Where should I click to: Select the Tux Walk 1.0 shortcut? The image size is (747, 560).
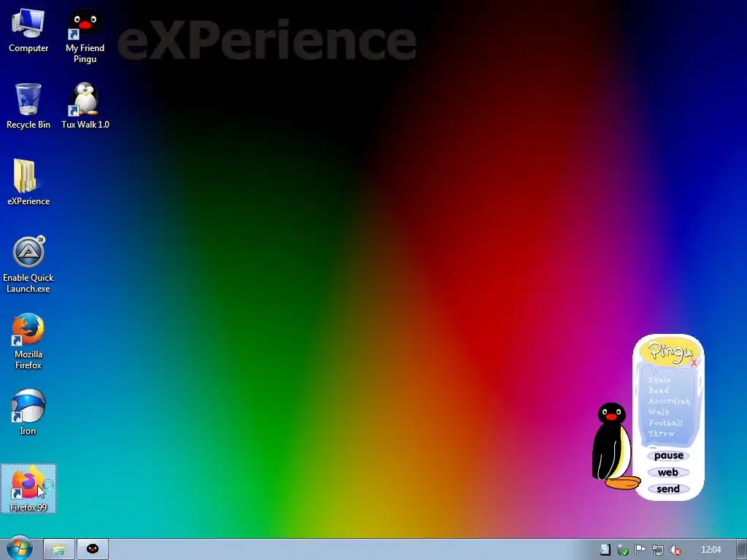tap(85, 106)
